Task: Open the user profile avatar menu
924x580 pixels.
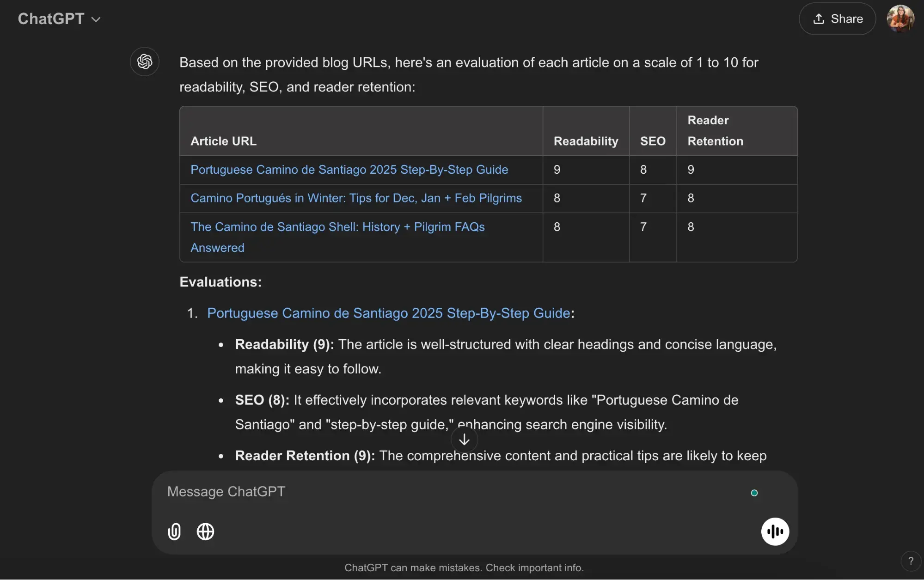Action: tap(900, 19)
